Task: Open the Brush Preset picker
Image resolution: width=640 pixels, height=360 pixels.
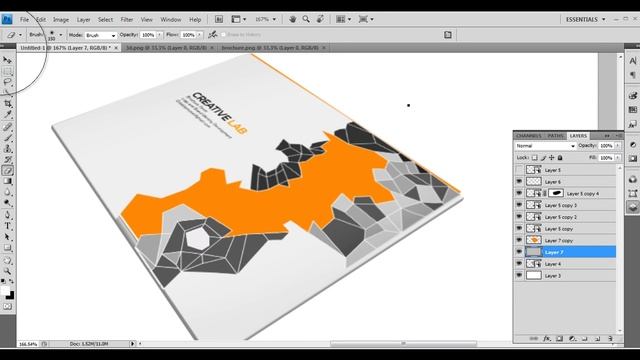Action: [60, 35]
